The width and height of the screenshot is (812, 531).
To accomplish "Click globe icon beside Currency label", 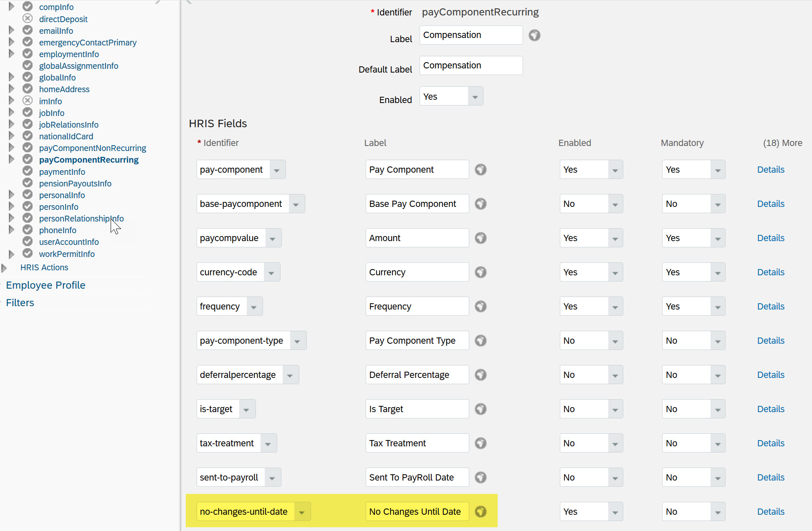I will tap(481, 272).
